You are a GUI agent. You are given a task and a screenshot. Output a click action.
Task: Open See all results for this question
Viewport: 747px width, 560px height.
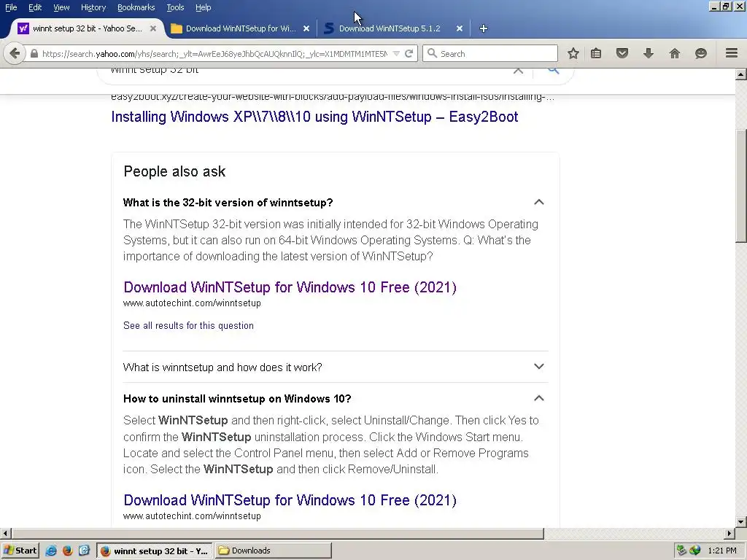188,326
